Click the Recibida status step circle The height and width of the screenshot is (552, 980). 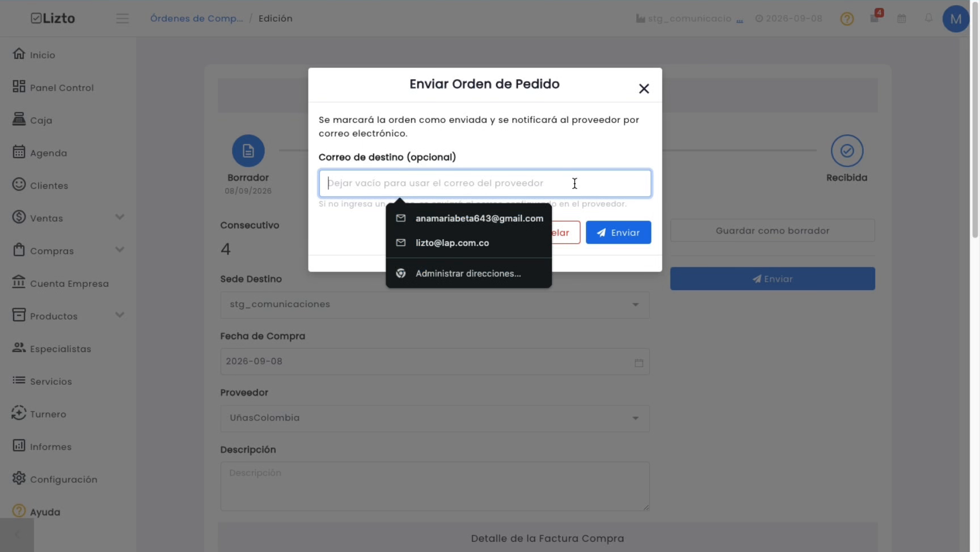coord(847,151)
